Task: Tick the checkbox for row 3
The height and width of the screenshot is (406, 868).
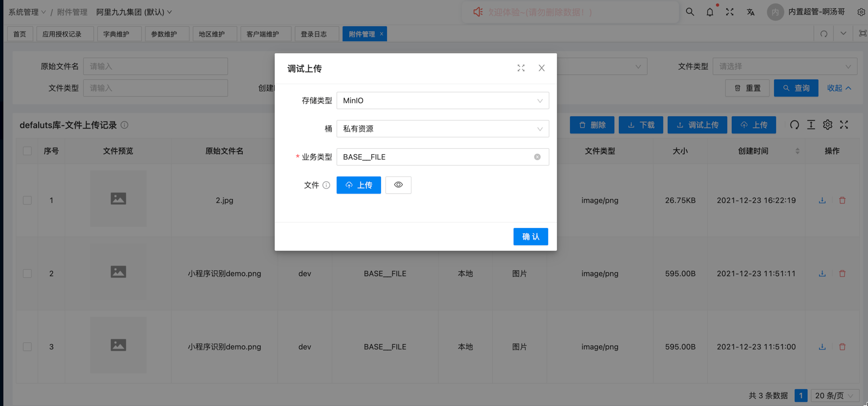Action: pos(27,347)
